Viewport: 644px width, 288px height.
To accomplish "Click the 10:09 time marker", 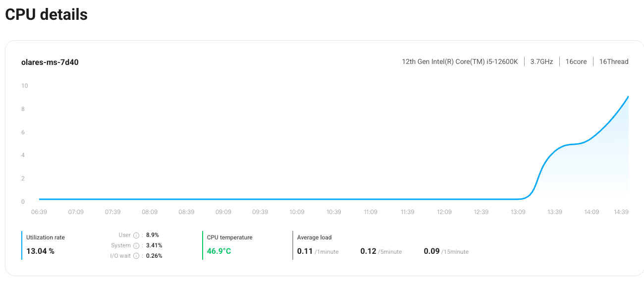I will coord(297,212).
